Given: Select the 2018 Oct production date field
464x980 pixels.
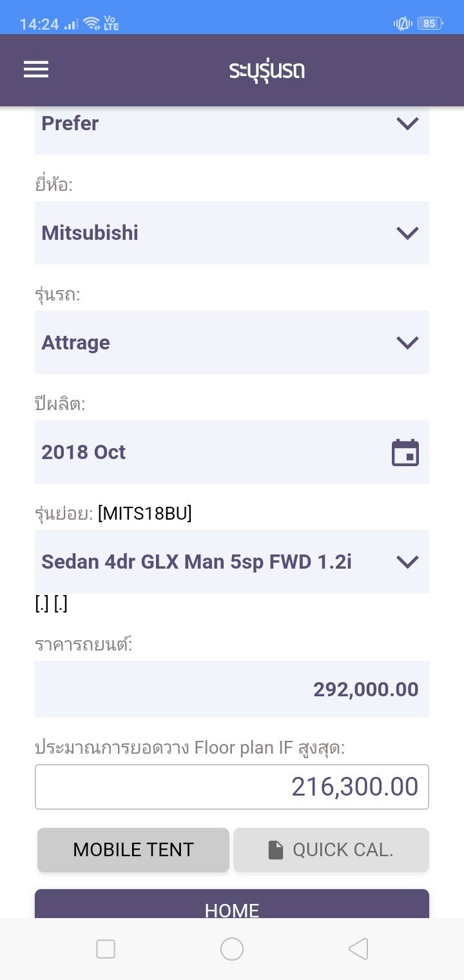Looking at the screenshot, I should pos(213,452).
